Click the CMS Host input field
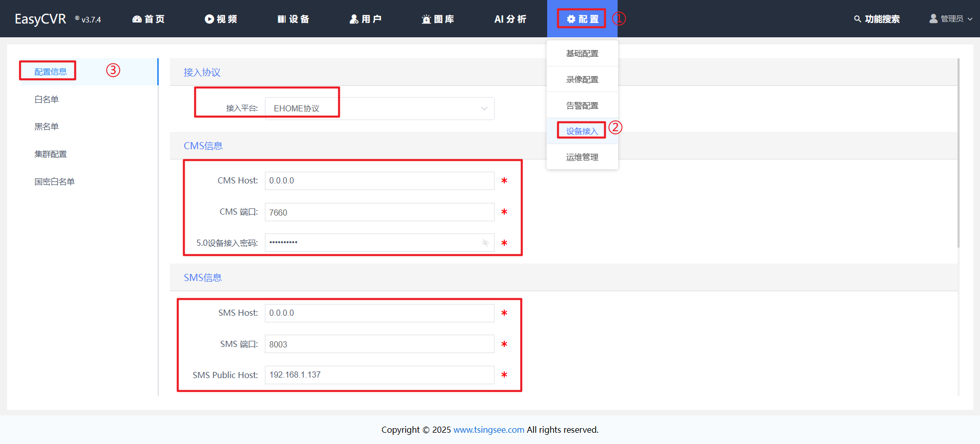Viewport: 980px width, 444px height. coord(379,181)
